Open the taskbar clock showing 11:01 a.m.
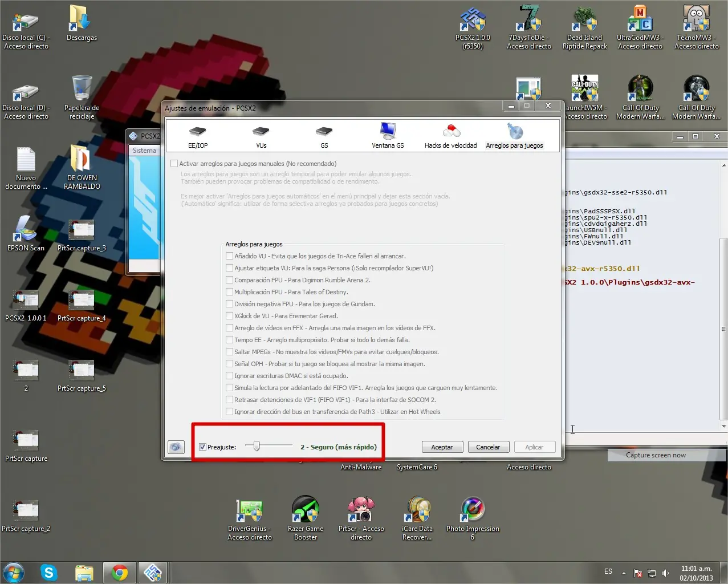This screenshot has height=584, width=728. (696, 573)
